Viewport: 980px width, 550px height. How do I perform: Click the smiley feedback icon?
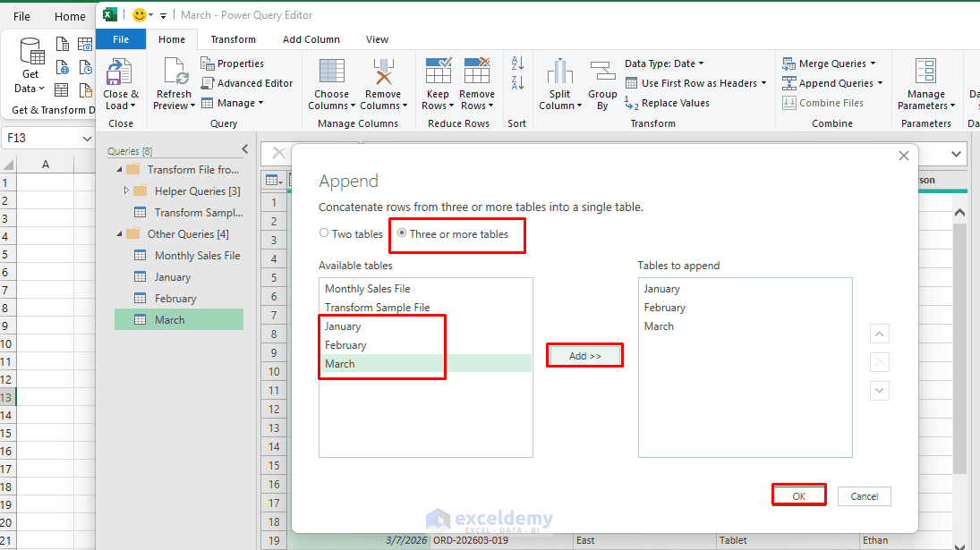coord(140,15)
